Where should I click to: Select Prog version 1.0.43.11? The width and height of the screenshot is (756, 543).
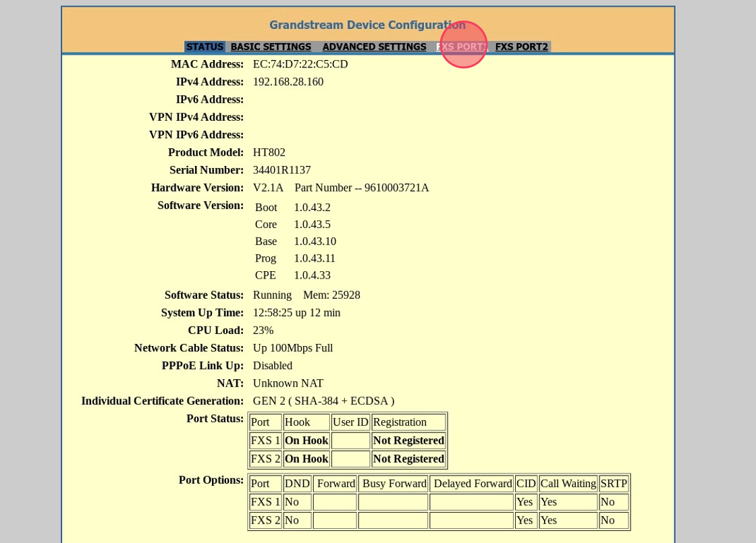pos(315,258)
